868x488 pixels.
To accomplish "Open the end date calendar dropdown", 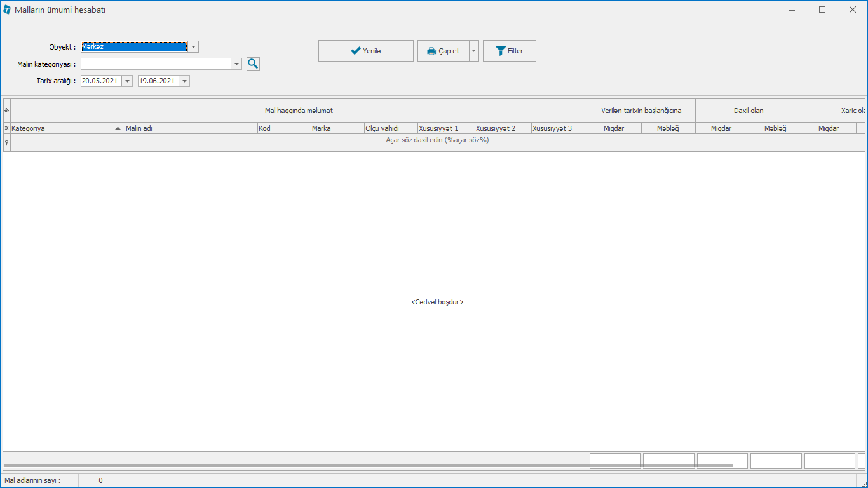I will 184,81.
